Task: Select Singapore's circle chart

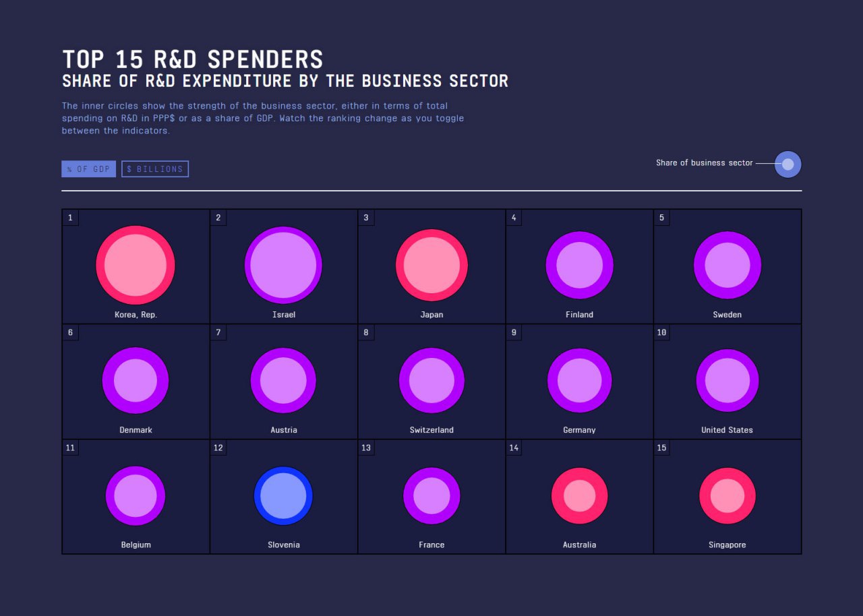Action: (727, 495)
